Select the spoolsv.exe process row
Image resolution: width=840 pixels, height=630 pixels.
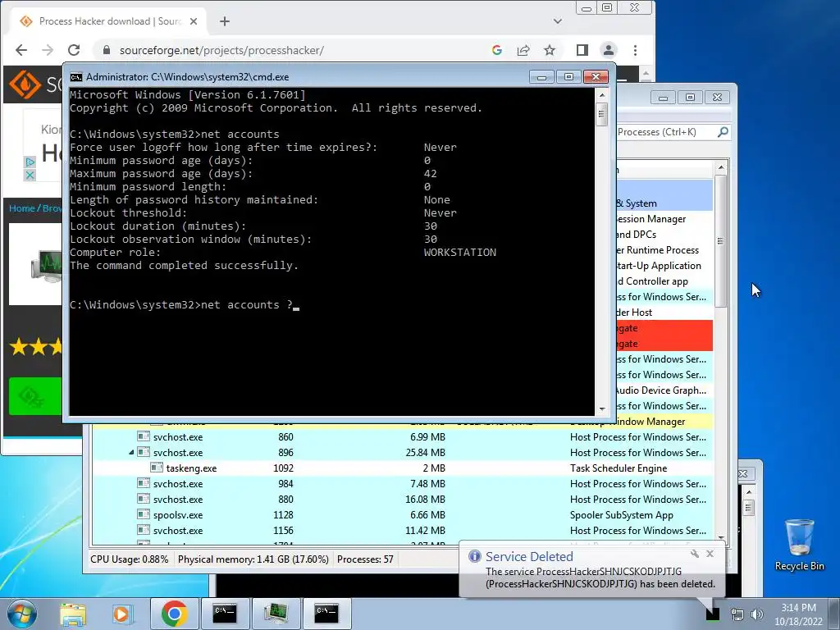click(402, 515)
